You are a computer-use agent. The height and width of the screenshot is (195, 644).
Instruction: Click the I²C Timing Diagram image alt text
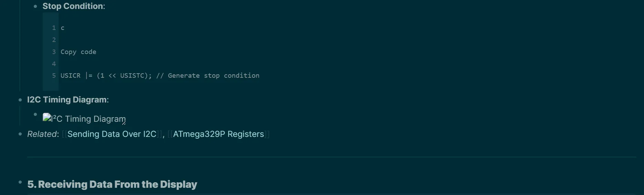pyautogui.click(x=89, y=119)
